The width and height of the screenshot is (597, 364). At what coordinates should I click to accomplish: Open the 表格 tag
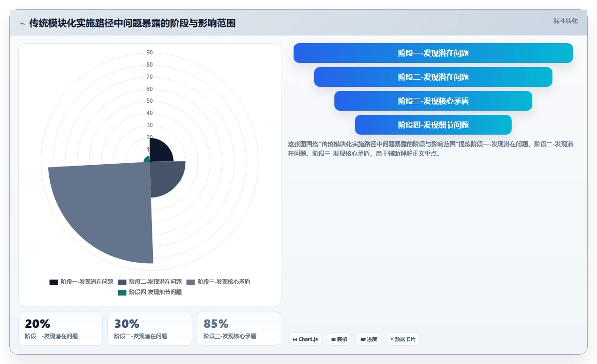(x=340, y=339)
